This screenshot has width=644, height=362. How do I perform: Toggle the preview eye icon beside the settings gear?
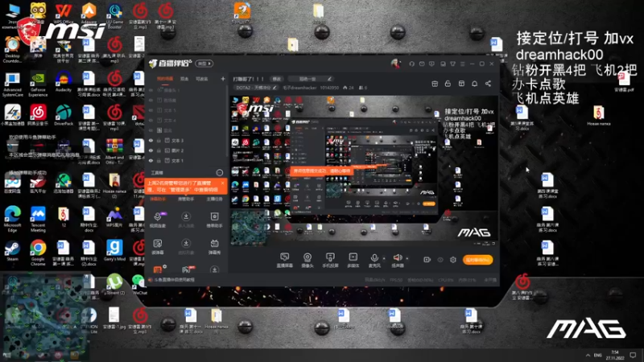(x=440, y=260)
